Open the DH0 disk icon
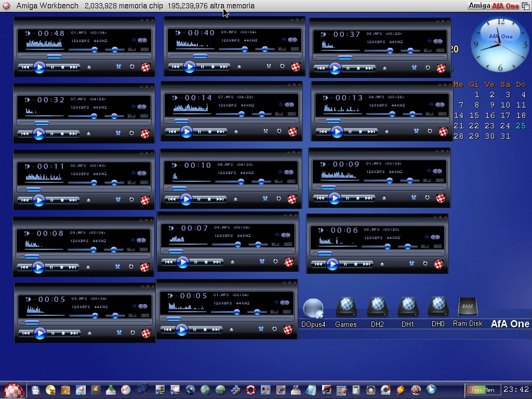532x399 pixels. [438, 308]
